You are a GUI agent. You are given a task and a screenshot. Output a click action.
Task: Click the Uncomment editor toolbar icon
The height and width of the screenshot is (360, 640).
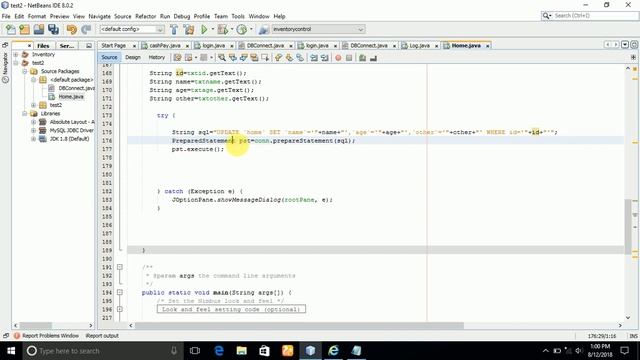tap(373, 58)
